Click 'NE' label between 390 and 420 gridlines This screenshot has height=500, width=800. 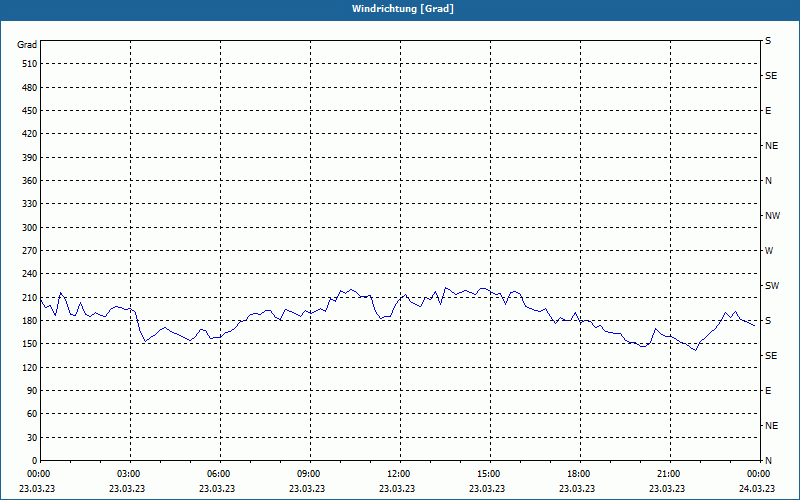click(771, 145)
